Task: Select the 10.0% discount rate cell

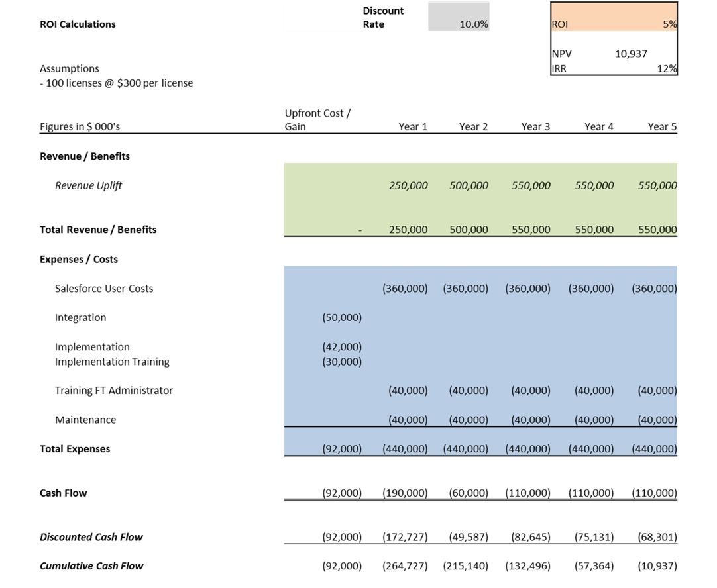Action: [x=459, y=17]
